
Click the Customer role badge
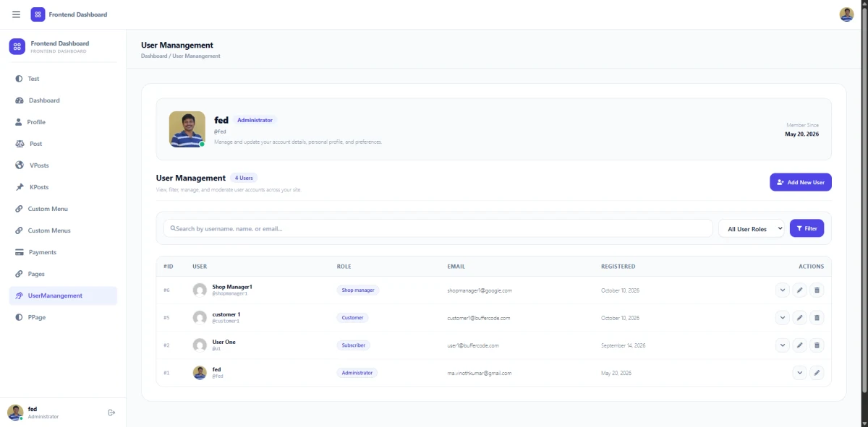[x=353, y=318]
